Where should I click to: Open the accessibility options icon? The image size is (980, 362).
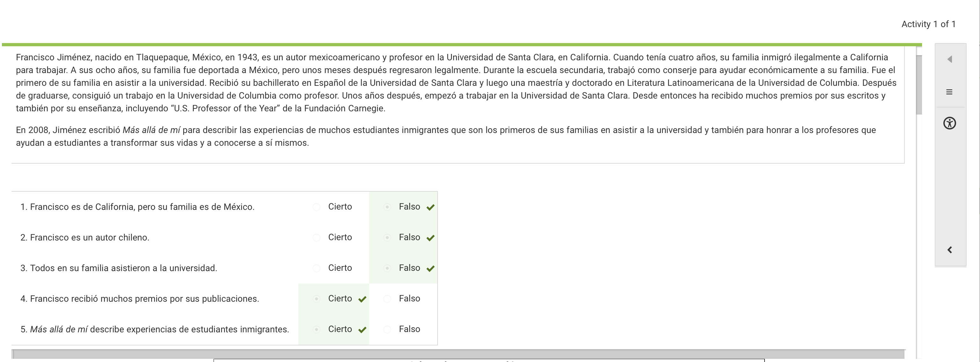tap(950, 123)
